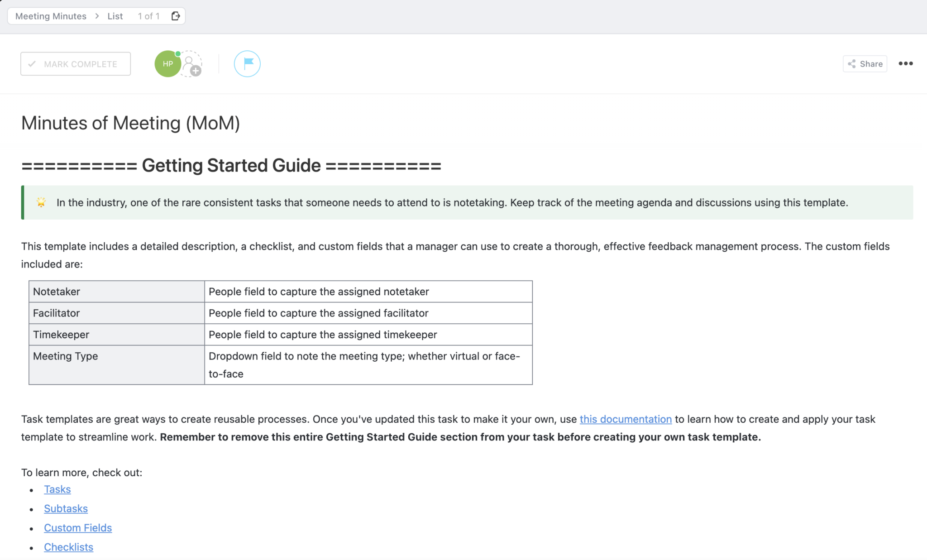Click the star emoji in the green banner
Screen dimensions: 927x560
[41, 202]
